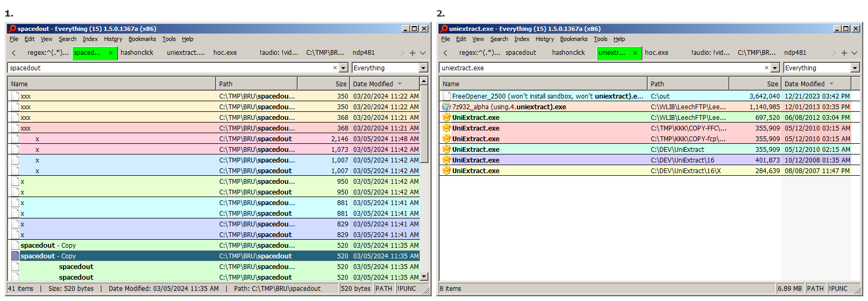Select the FreeOpener_2500 file name
Screen dimensions: 868x301
pyautogui.click(x=547, y=96)
